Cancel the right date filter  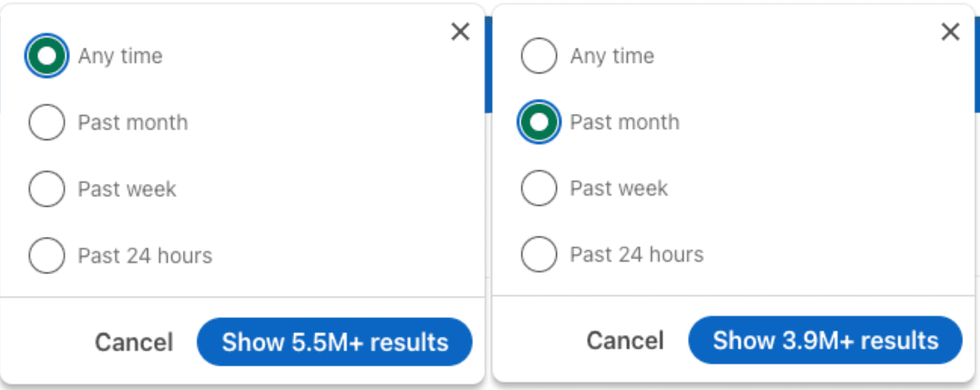point(624,340)
